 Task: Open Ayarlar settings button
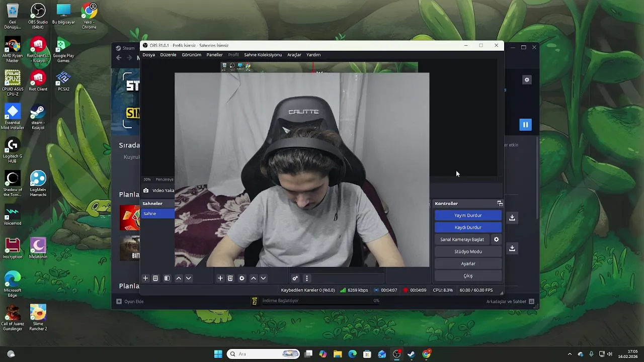click(468, 263)
